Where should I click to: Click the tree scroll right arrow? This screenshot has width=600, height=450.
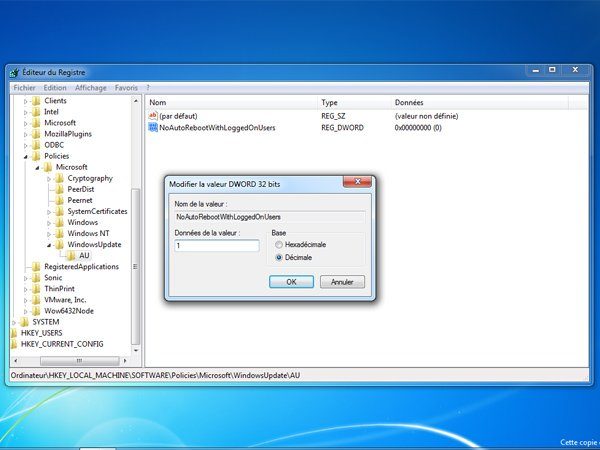125,361
